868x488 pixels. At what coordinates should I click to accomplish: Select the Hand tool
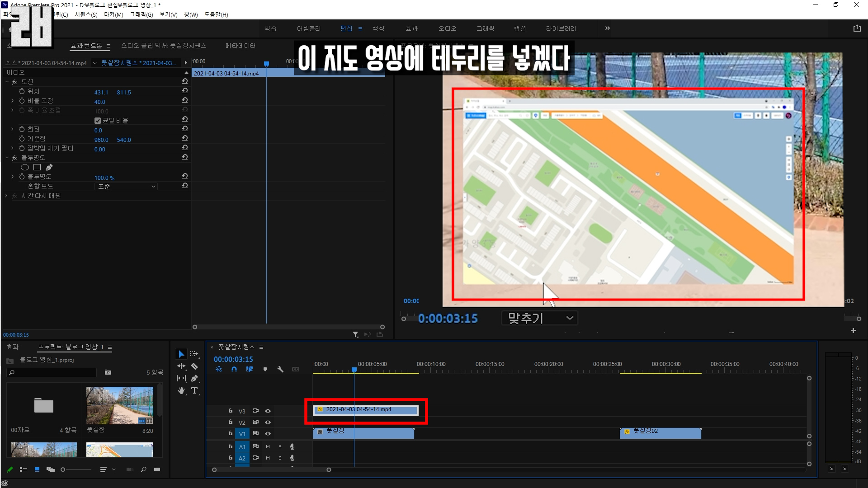pyautogui.click(x=181, y=391)
